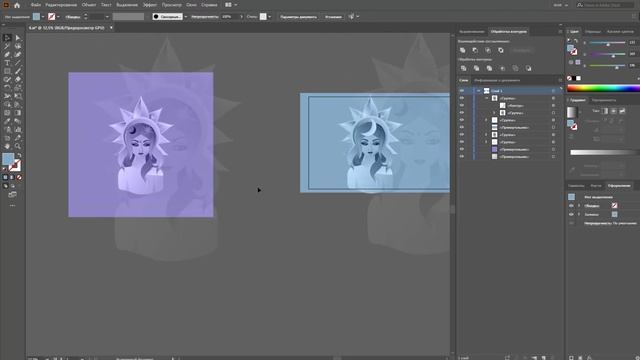Open the edit toolbar three-dots button
Image resolution: width=640 pixels, height=360 pixels.
click(x=12, y=206)
